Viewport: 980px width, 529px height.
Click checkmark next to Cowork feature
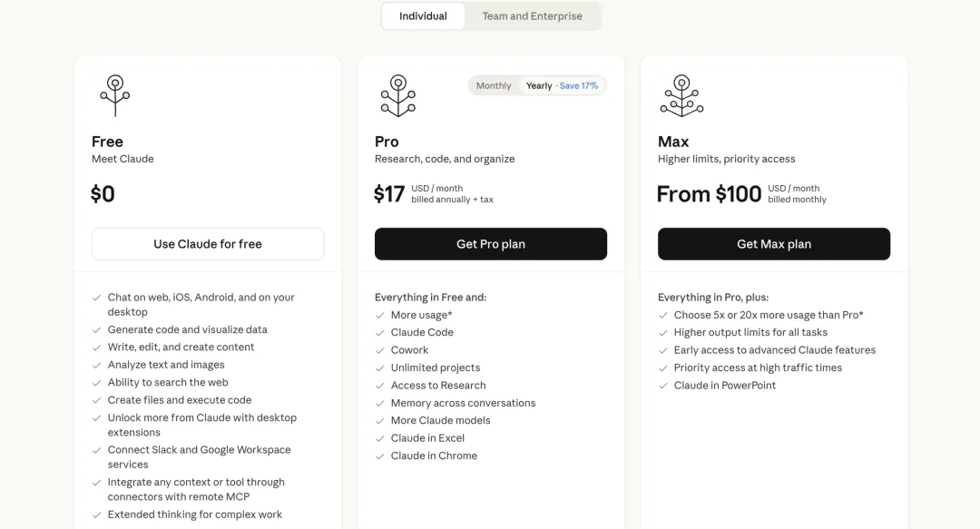[x=380, y=350]
